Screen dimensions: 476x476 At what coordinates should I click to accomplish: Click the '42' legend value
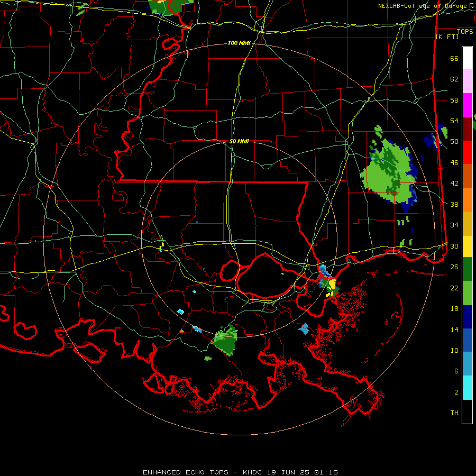(454, 184)
